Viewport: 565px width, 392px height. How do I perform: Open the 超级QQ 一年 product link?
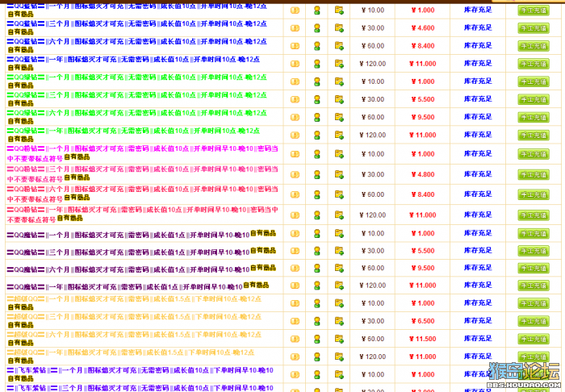tap(131, 352)
